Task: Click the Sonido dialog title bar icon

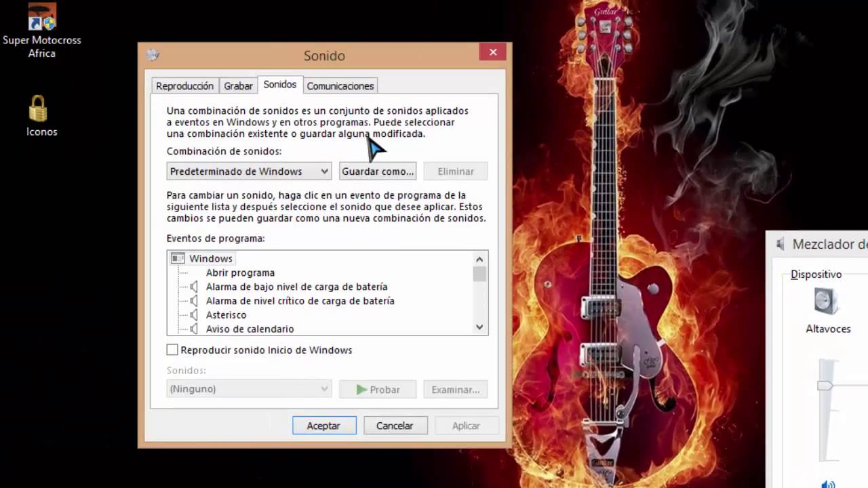Action: coord(153,55)
